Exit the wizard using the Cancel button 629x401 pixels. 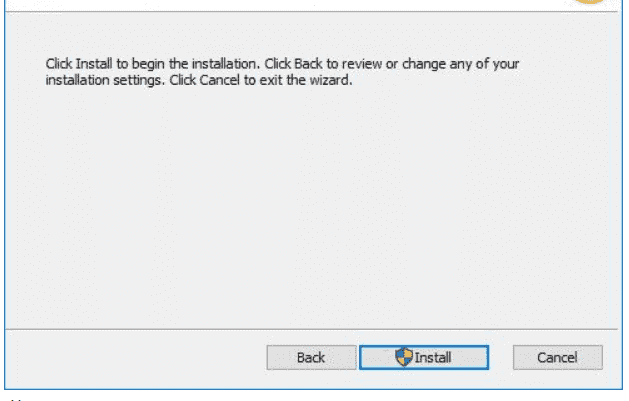(558, 357)
